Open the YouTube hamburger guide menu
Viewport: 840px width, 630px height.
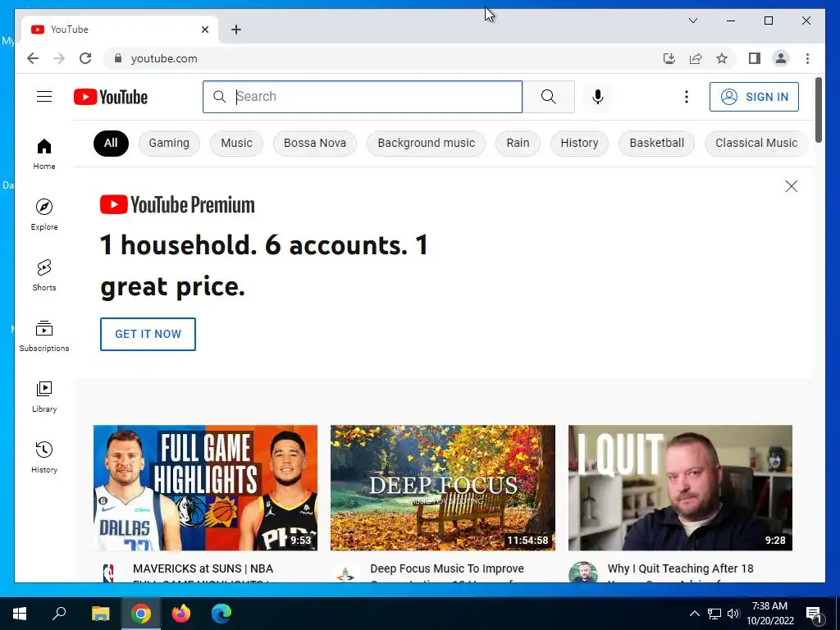pos(44,97)
